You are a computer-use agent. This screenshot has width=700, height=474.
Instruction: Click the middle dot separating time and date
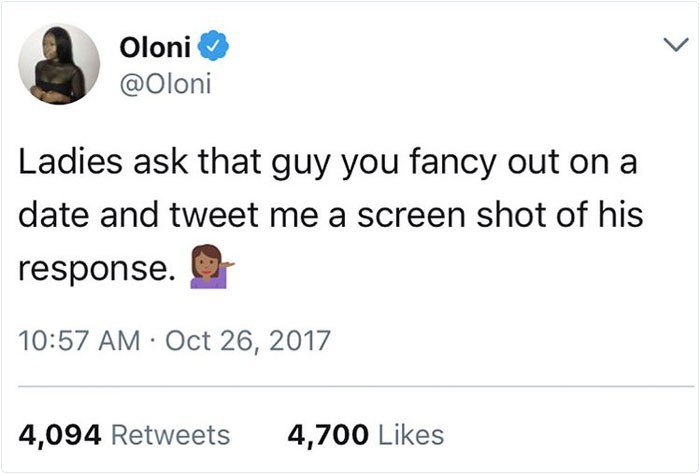tap(153, 341)
